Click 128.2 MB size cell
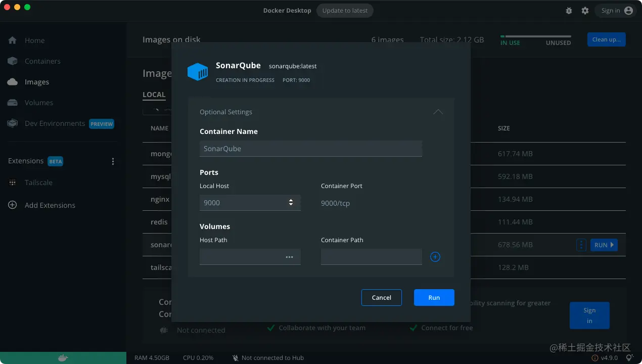Viewport: 642px width, 364px height. (513, 267)
